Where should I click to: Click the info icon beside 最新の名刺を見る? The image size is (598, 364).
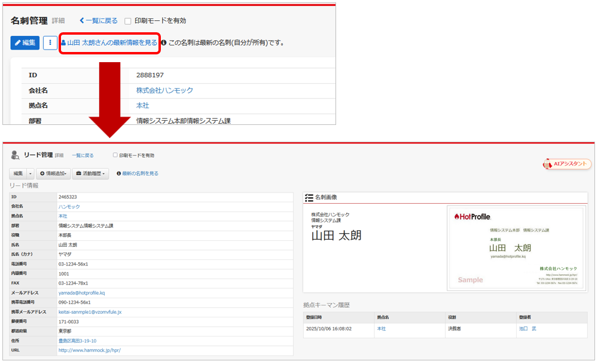pos(118,173)
